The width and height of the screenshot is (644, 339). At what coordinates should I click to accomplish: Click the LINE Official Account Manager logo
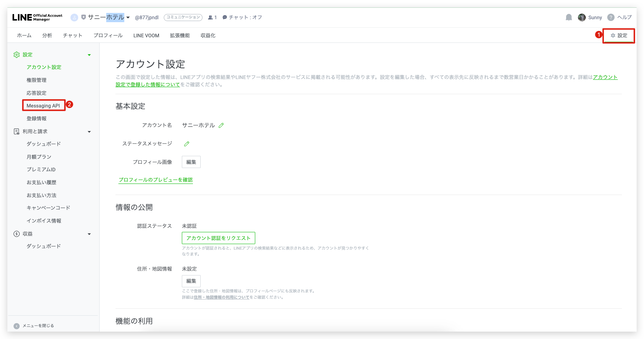tap(37, 17)
